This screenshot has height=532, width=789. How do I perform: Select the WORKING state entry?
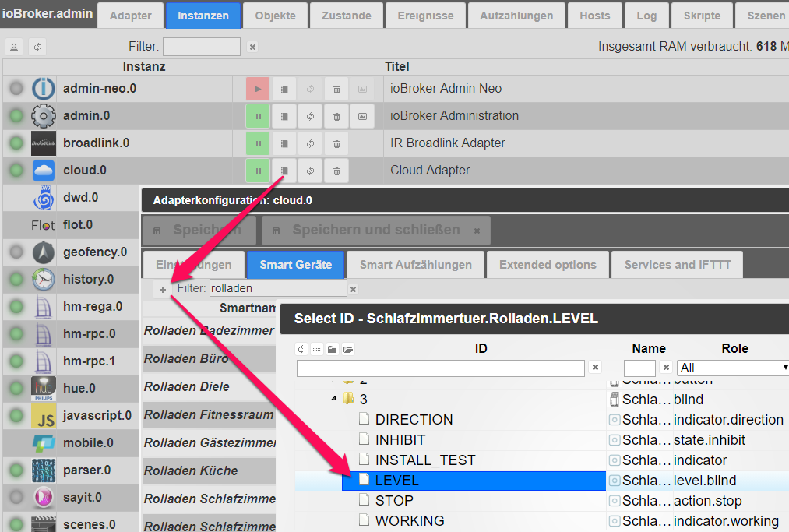410,521
